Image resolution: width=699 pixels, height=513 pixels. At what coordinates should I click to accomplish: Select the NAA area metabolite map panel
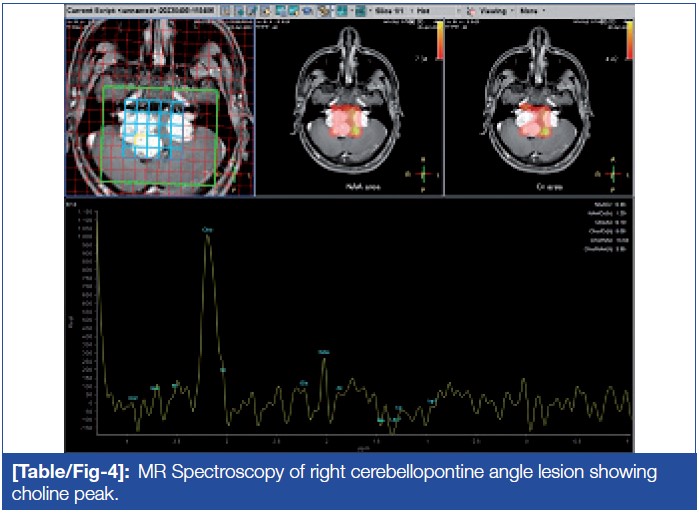(x=350, y=110)
